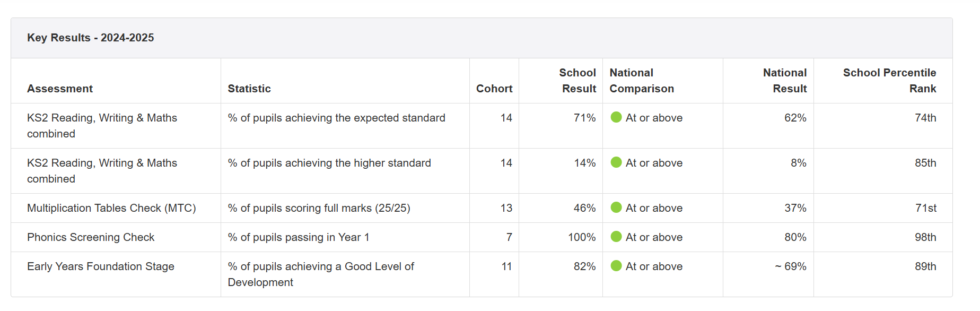
Task: Click '% of pupils achieving the higher standard'
Action: pos(329,163)
